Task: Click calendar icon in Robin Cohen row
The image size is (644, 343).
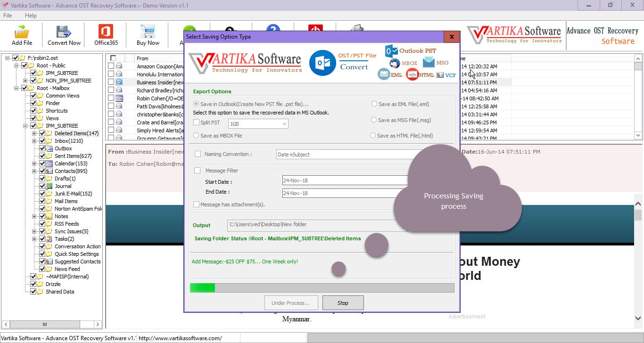Action: click(x=119, y=98)
